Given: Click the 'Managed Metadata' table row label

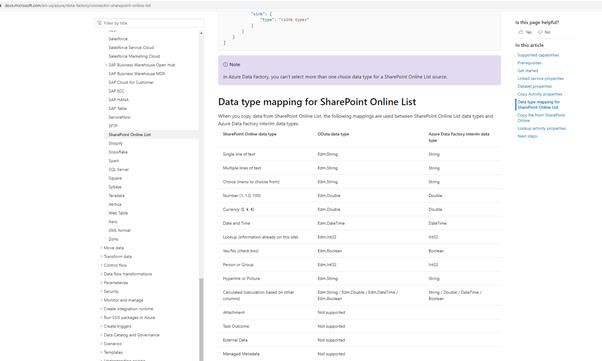Looking at the screenshot, I should 241,354.
